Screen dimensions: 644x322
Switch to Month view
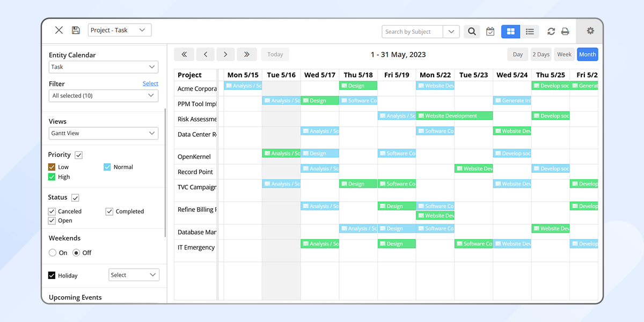(588, 54)
